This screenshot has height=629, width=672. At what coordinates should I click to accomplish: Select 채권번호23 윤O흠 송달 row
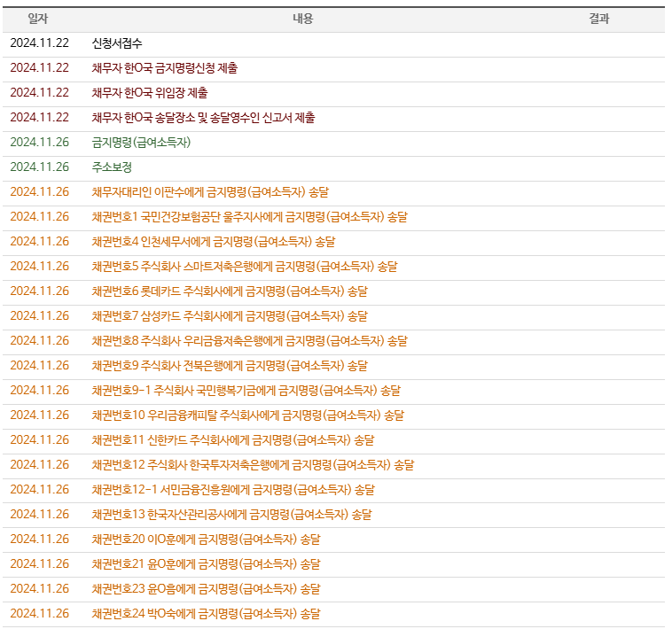point(333,589)
